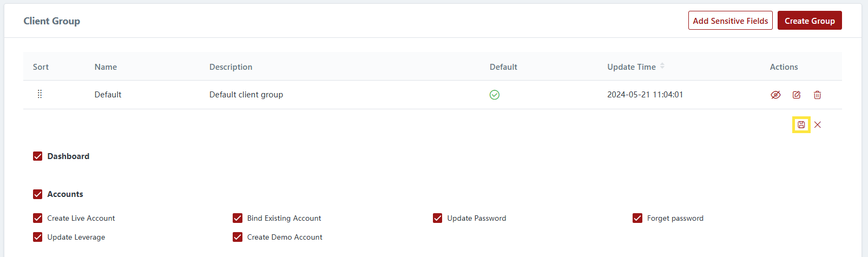The height and width of the screenshot is (257, 868).
Task: Delete the Default group with trash icon
Action: coord(818,95)
